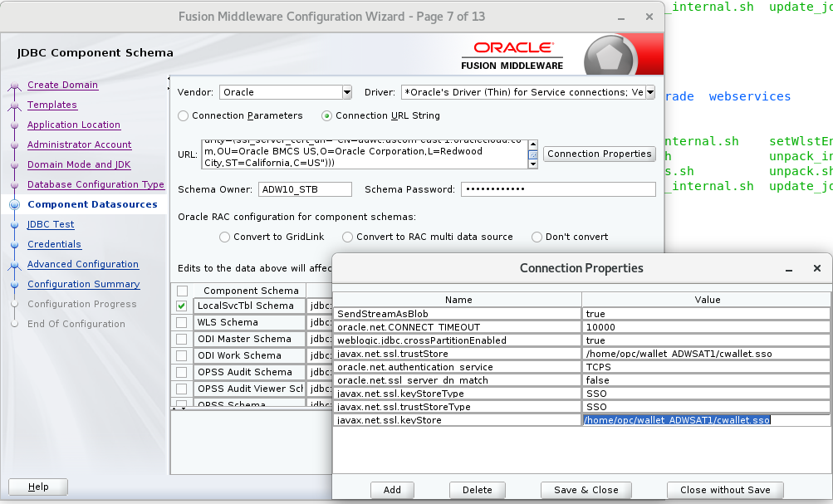The width and height of the screenshot is (833, 504).
Task: Click the 10000 timeout value cell
Action: tap(706, 327)
